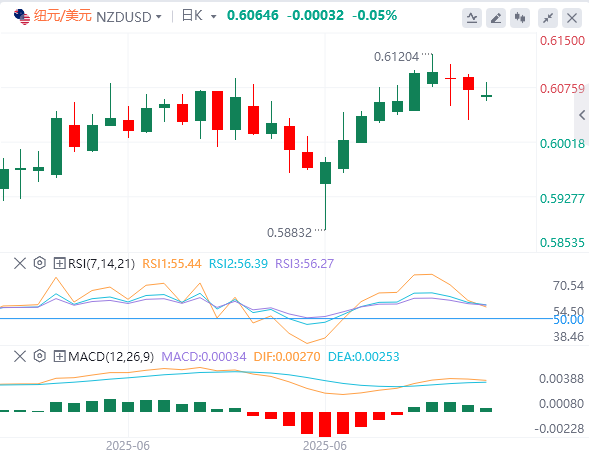
Task: Click the low label 0.58832
Action: 289,233
